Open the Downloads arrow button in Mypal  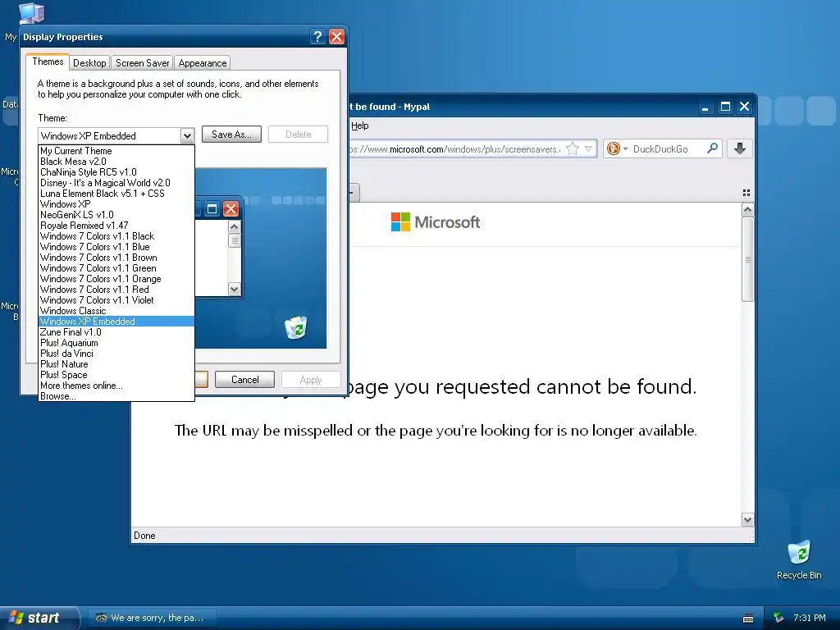pyautogui.click(x=740, y=148)
